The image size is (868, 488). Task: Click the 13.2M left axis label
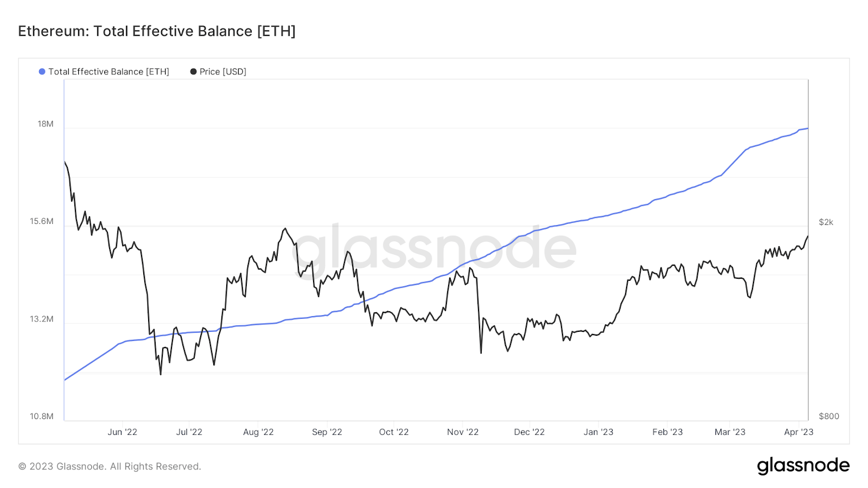(42, 319)
